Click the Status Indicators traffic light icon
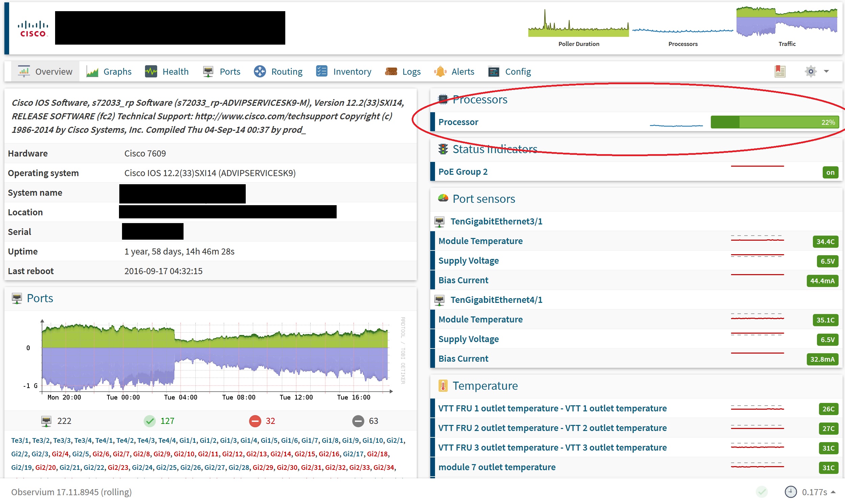This screenshot has width=845, height=504. 443,149
